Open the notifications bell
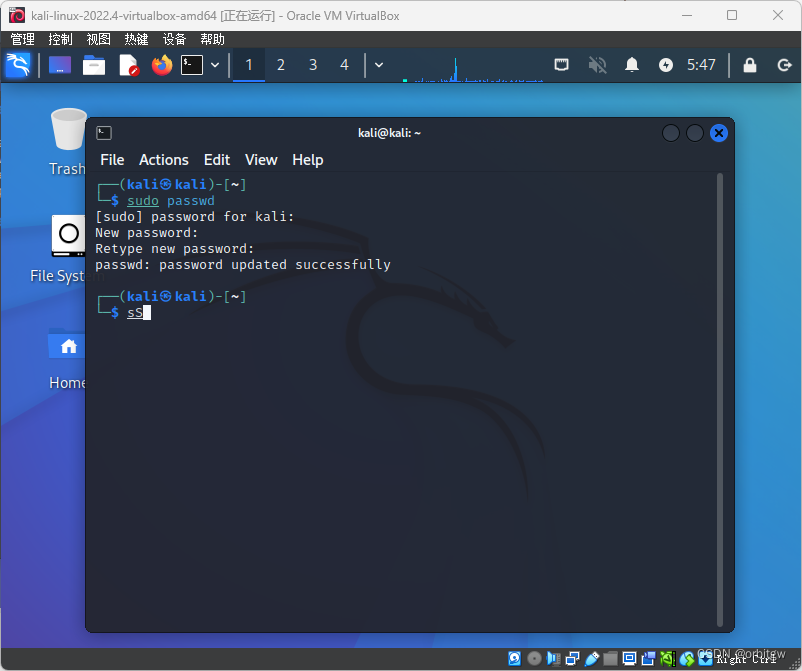This screenshot has width=802, height=671. point(632,65)
